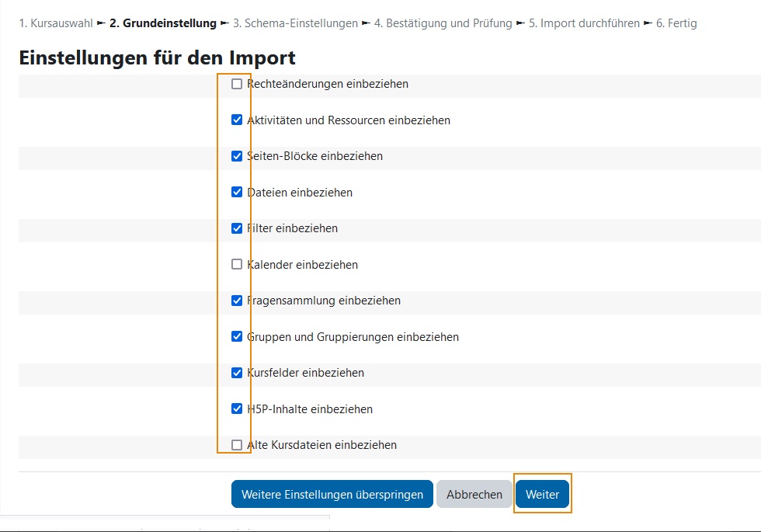Disable H5P-Inhalte einbeziehen checkbox
This screenshot has width=761, height=532.
click(x=237, y=409)
